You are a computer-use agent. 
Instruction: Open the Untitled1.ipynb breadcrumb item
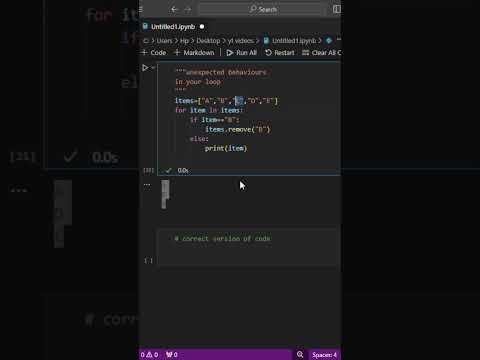(x=290, y=41)
